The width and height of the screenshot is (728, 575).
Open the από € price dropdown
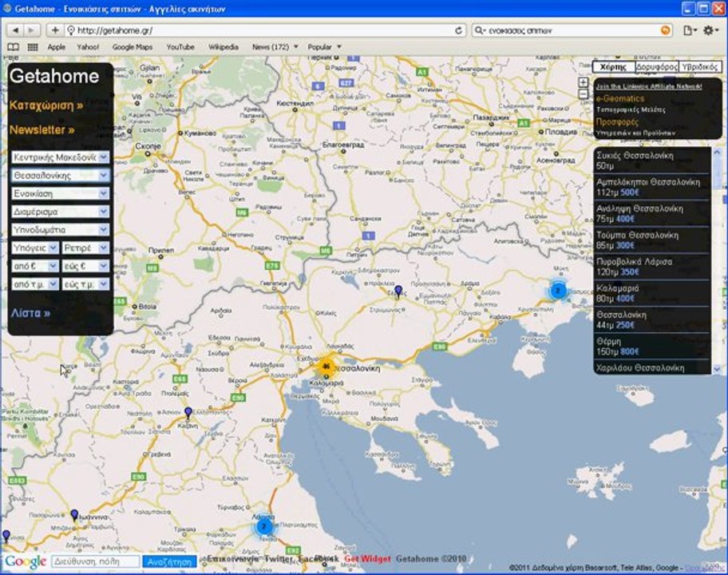(x=35, y=266)
